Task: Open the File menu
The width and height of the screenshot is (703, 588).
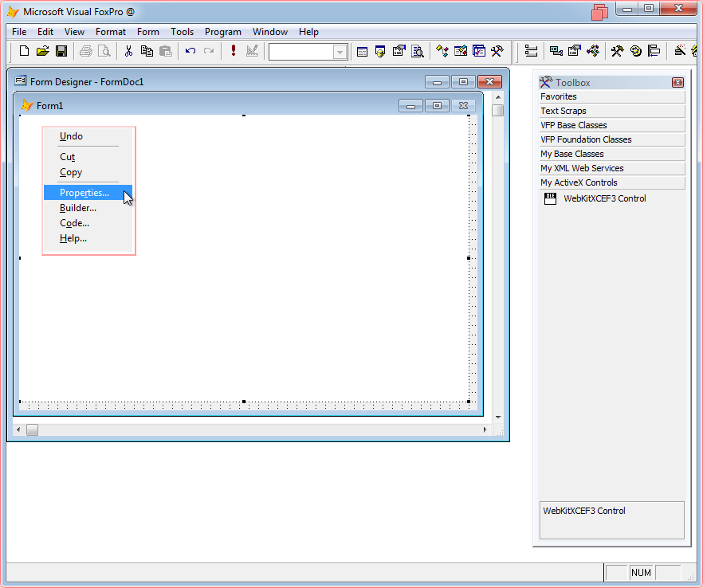Action: point(19,32)
